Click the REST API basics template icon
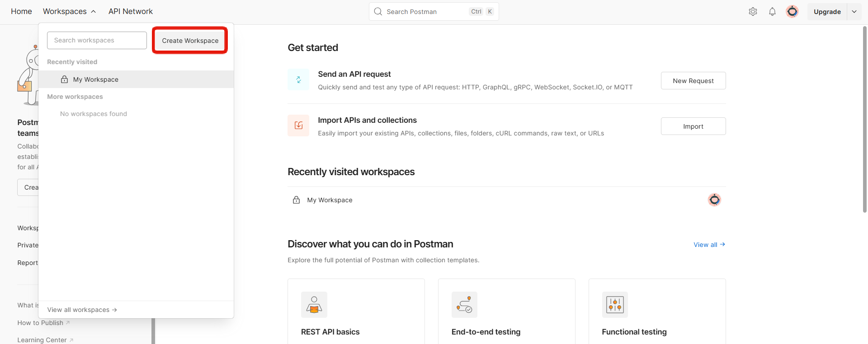 (x=314, y=305)
